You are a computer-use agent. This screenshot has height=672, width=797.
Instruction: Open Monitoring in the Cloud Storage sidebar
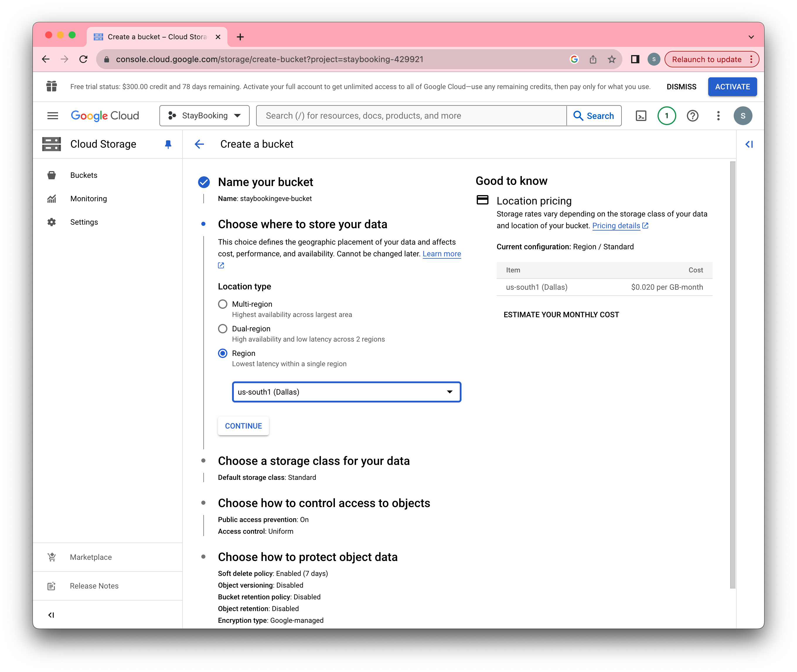click(x=88, y=199)
